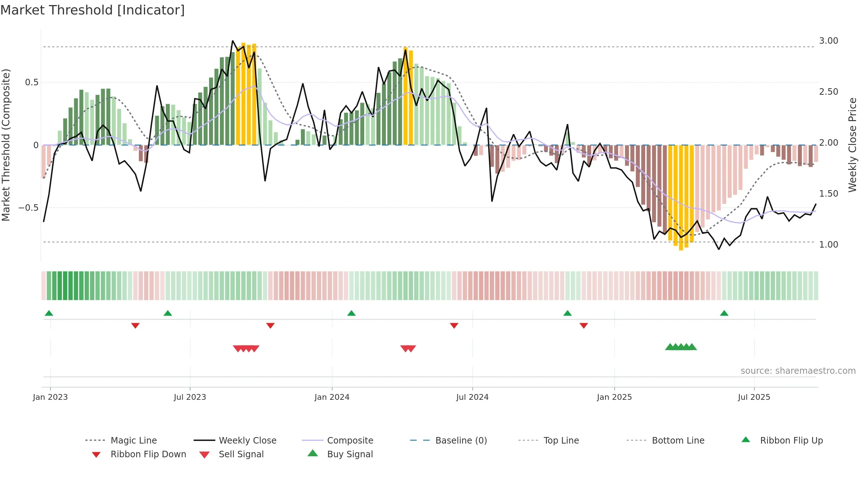Click the ribbon flip down marker near Jun 2024

point(454,326)
